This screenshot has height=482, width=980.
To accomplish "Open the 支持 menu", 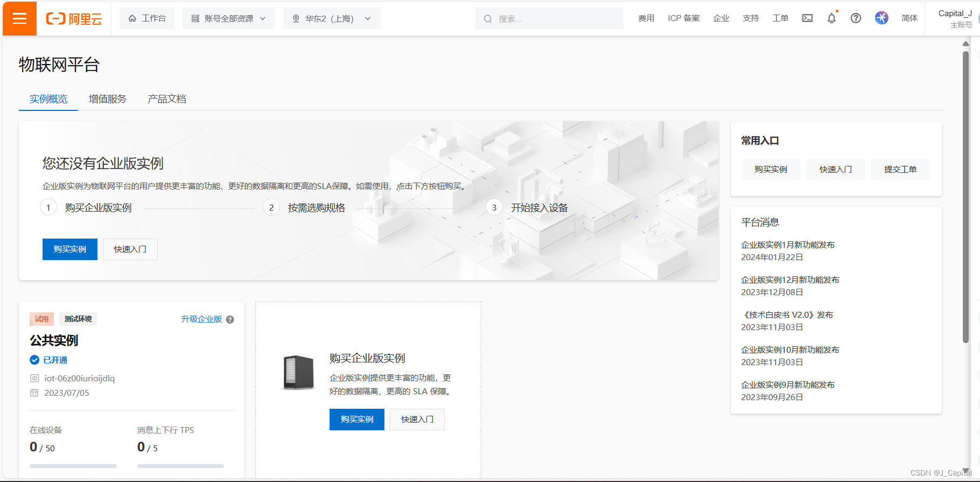I will click(x=751, y=18).
